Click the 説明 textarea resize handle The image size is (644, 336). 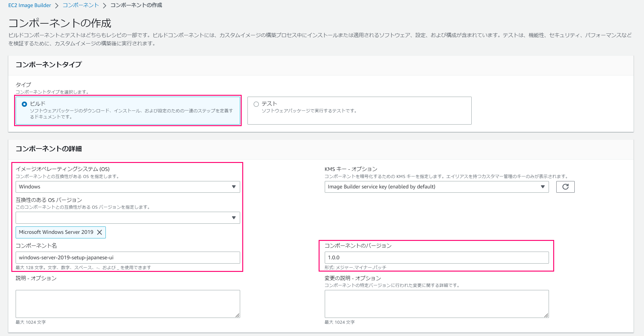(238, 315)
